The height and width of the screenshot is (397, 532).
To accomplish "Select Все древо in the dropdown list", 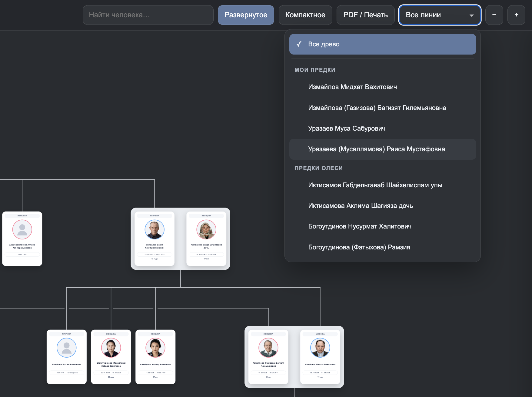I will pos(383,44).
